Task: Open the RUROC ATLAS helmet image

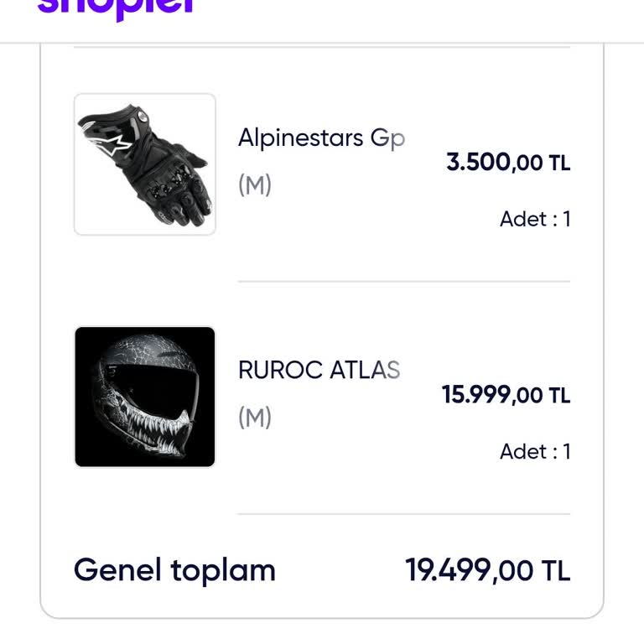Action: tap(145, 397)
